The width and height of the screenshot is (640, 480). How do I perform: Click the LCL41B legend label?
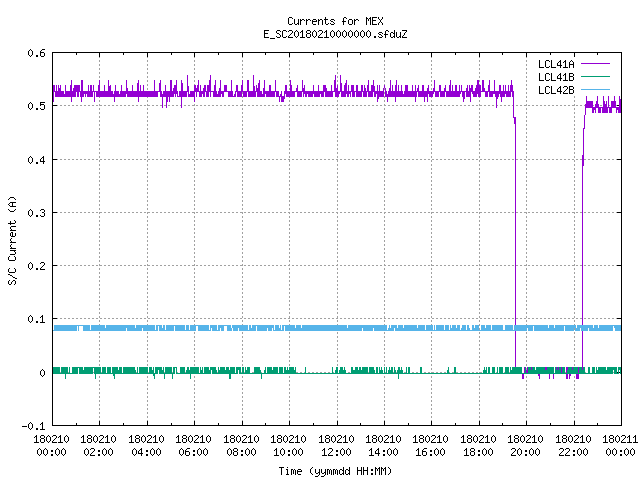(x=556, y=77)
